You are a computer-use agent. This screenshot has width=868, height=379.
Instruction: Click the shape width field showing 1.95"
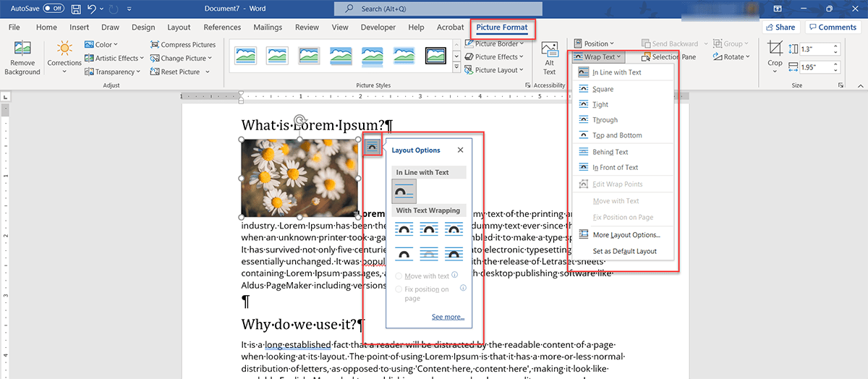coord(820,67)
